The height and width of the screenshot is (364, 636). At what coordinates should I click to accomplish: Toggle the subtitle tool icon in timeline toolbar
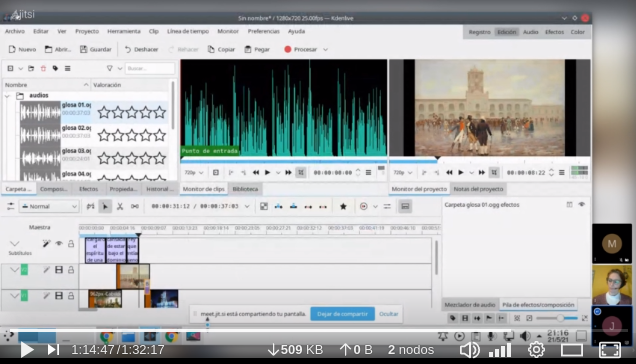point(405,207)
